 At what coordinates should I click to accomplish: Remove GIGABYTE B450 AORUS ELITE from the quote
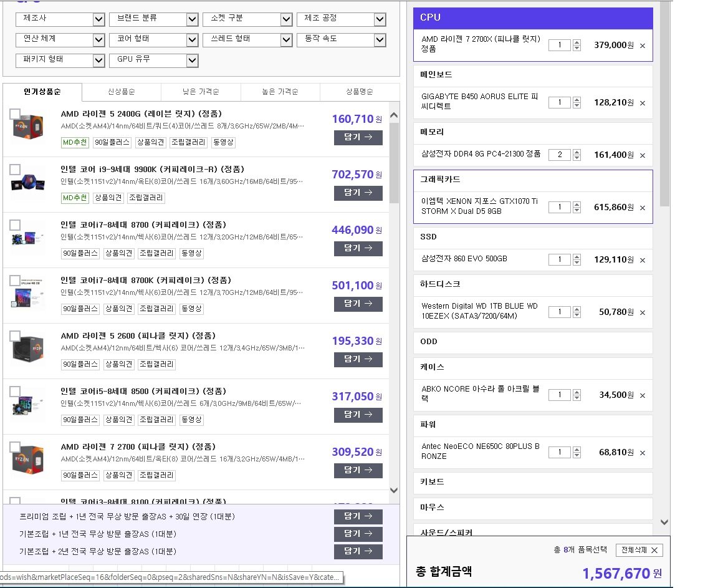pos(643,103)
